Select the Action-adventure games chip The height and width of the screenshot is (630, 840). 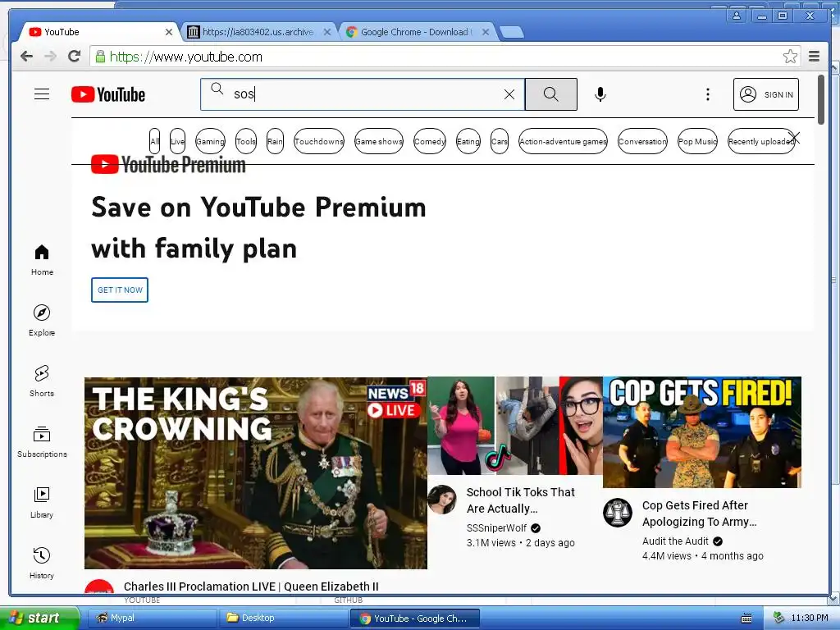[563, 141]
